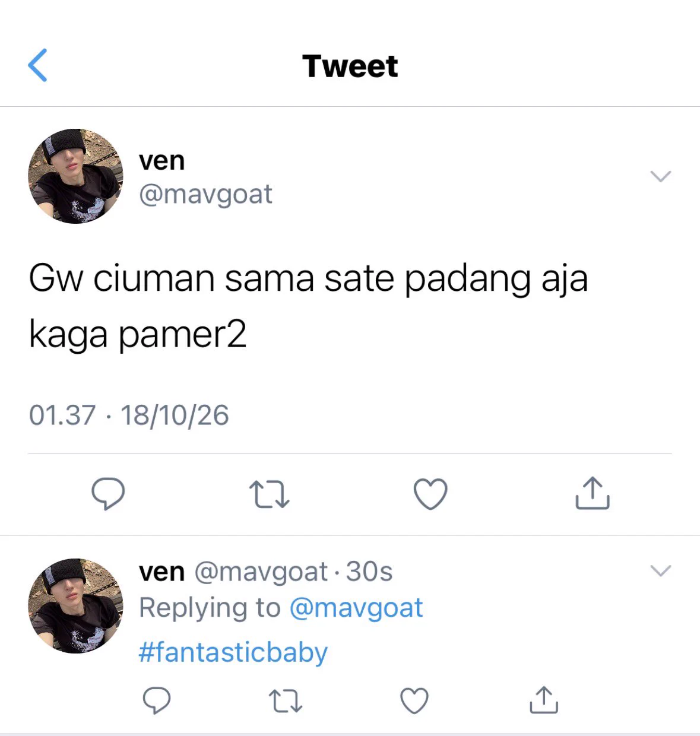Open the tweet timestamp 01.37 · 18/10/26
This screenshot has height=736, width=700.
click(x=129, y=415)
